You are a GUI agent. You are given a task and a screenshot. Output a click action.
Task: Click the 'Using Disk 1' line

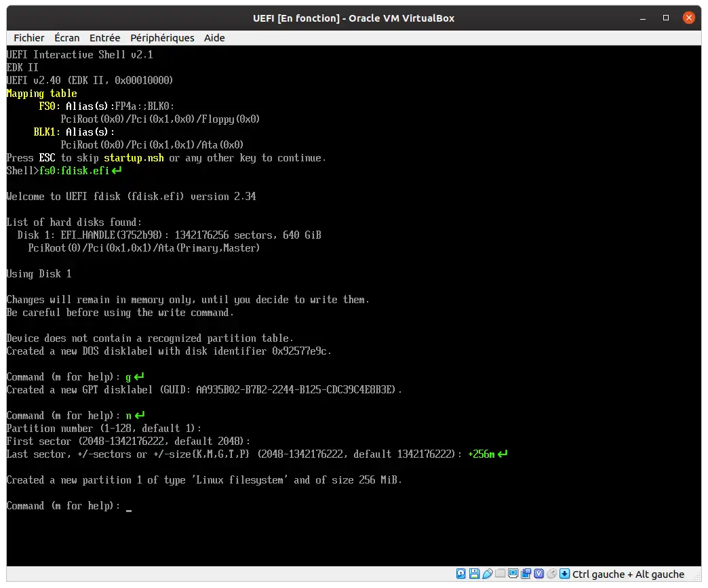pos(39,274)
